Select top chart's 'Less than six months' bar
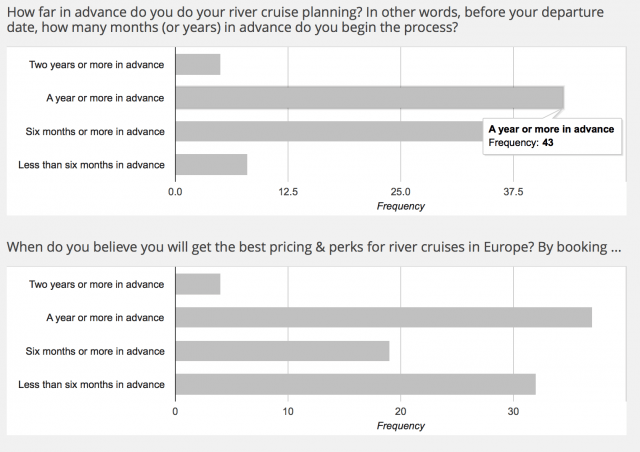640x452 pixels. point(211,165)
